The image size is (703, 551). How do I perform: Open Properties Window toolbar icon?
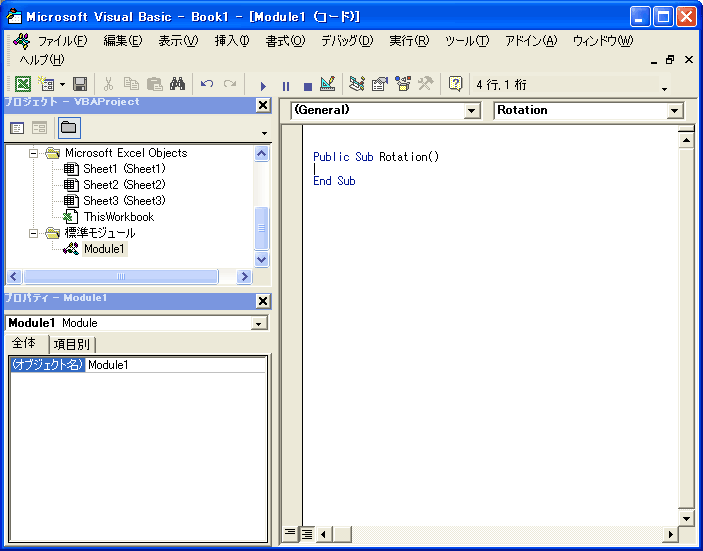(x=380, y=84)
